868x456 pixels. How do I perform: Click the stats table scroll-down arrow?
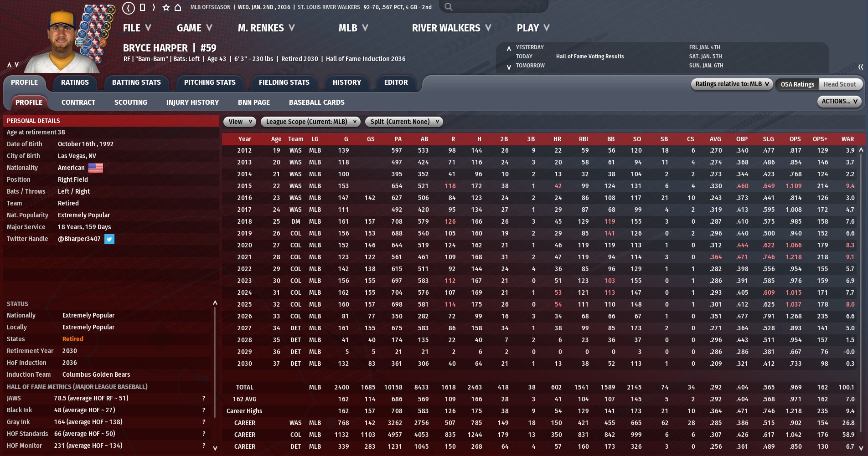[x=861, y=448]
